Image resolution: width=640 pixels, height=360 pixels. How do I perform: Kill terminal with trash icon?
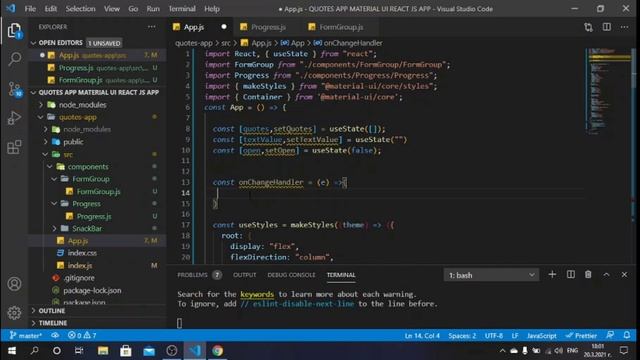point(588,275)
